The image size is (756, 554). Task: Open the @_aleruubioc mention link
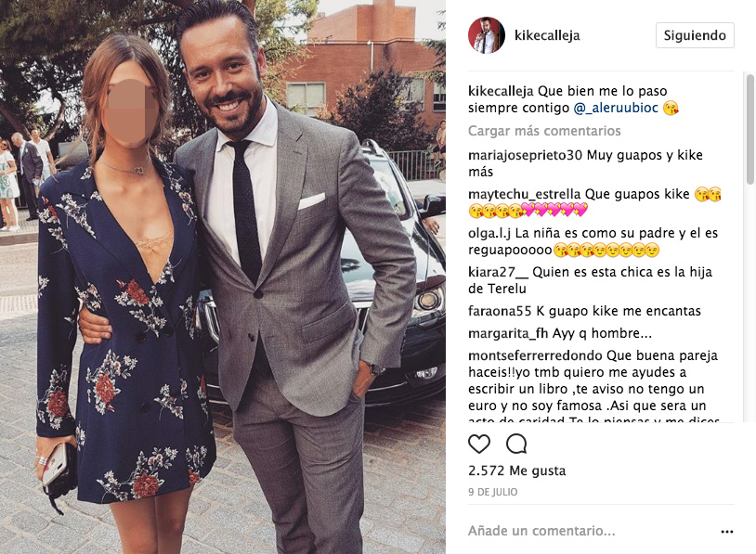pos(616,108)
